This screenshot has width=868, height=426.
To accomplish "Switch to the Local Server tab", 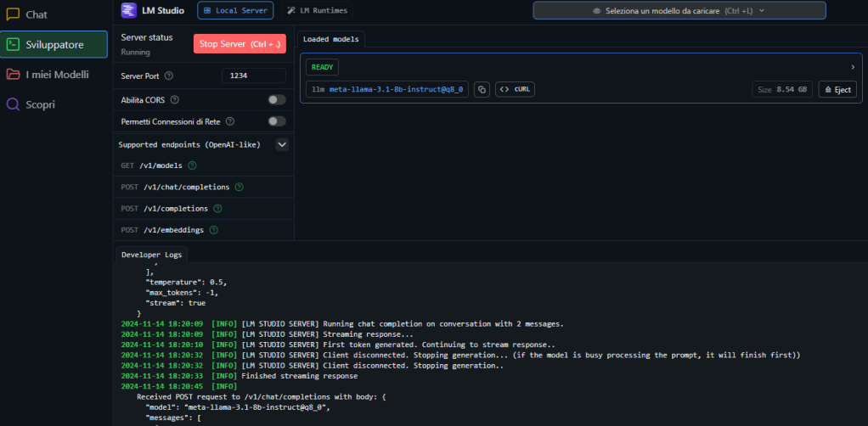I will tap(235, 10).
